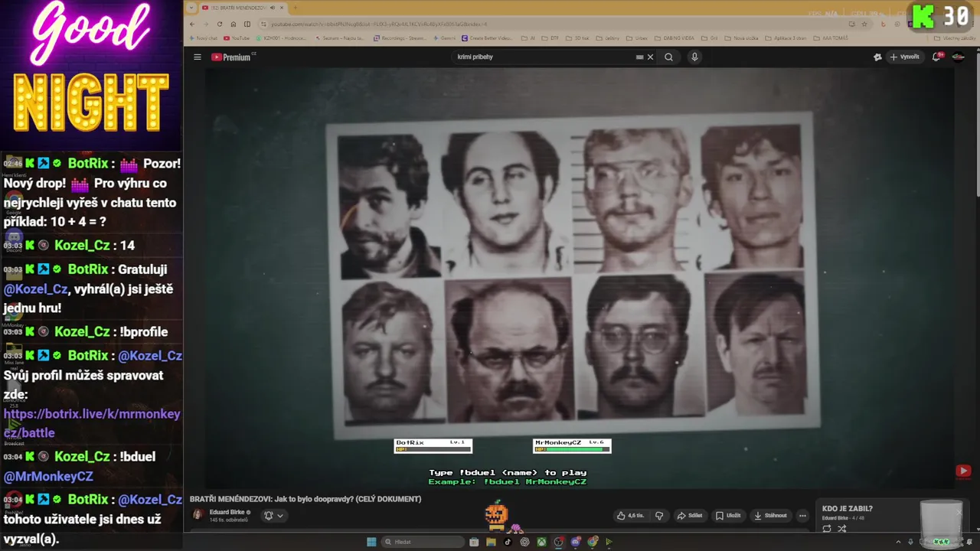The height and width of the screenshot is (551, 980).
Task: Click BotRix health bar overlay
Action: (433, 445)
